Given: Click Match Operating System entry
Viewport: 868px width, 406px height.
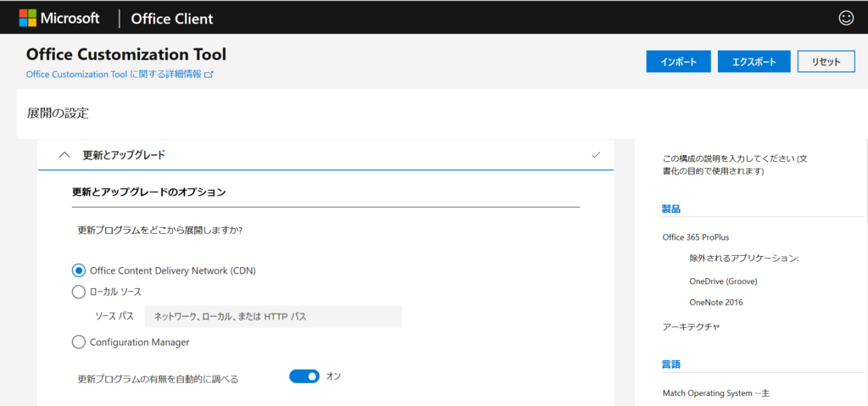Looking at the screenshot, I should click(x=715, y=394).
